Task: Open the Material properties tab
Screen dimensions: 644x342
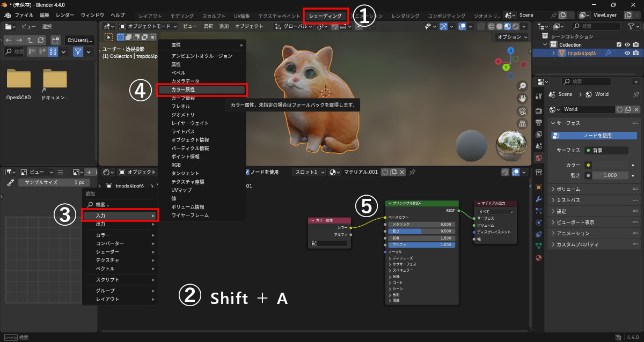Action: point(539,257)
